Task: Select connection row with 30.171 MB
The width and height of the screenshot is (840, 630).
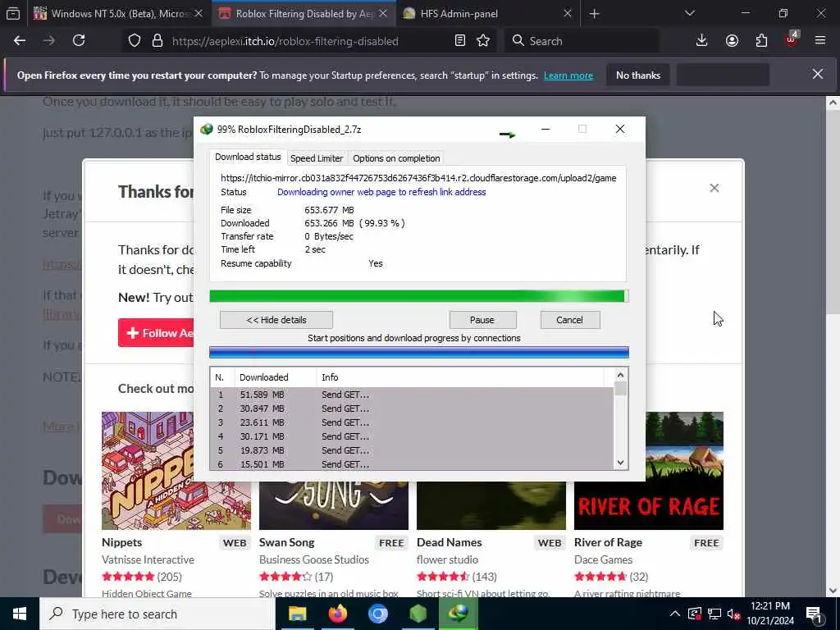Action: click(x=412, y=436)
